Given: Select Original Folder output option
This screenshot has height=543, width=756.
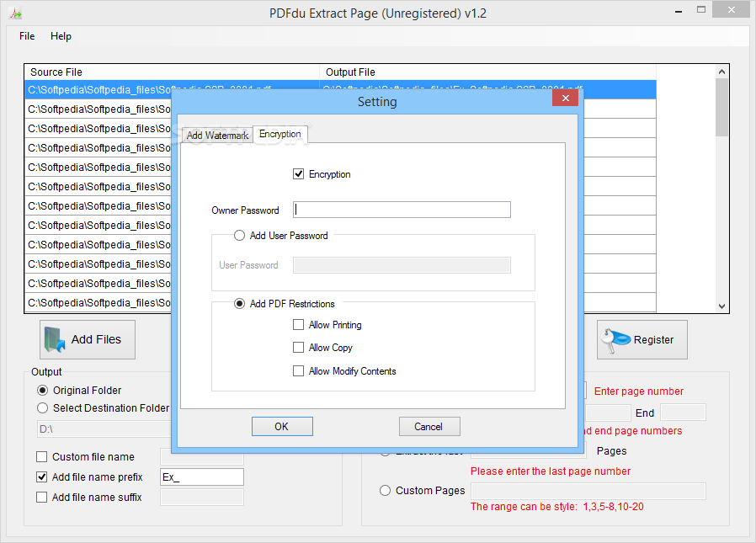Looking at the screenshot, I should coord(42,390).
